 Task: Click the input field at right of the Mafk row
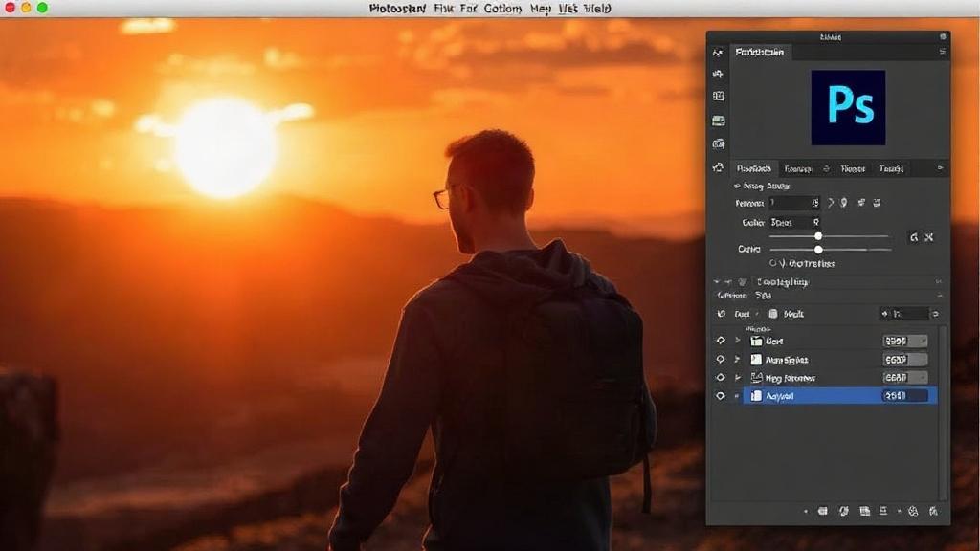903,314
